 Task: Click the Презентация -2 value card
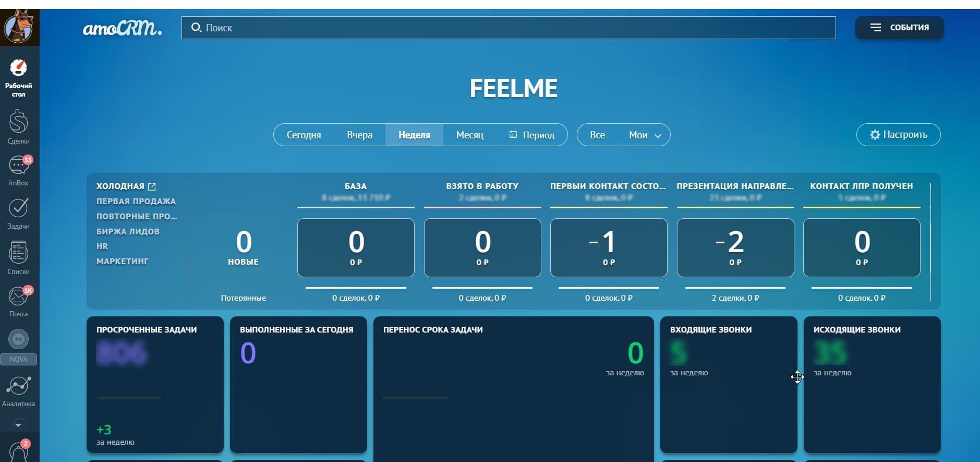(735, 247)
